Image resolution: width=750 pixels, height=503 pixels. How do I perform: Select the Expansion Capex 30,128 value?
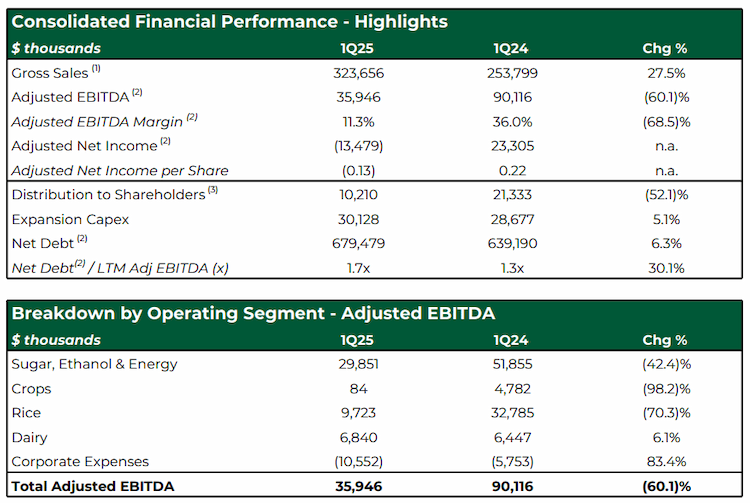point(358,219)
